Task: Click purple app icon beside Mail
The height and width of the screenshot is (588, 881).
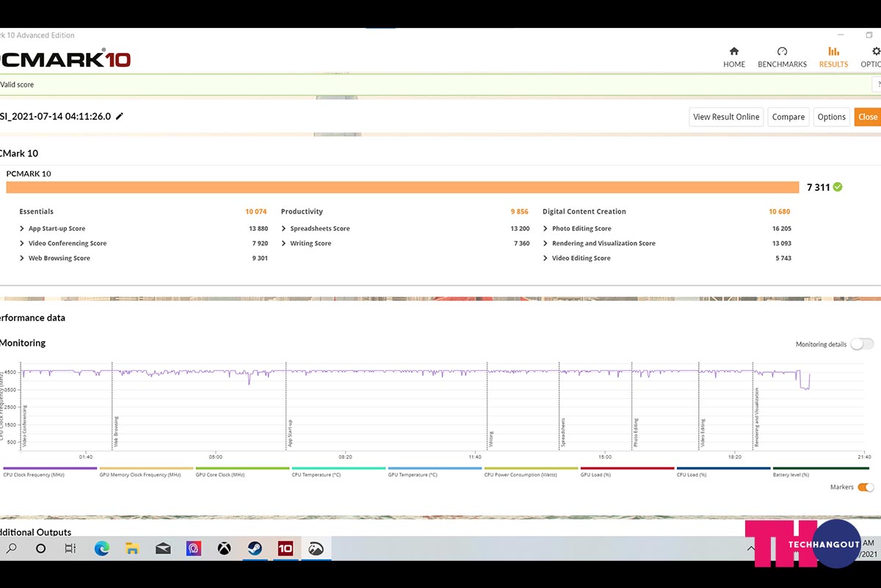Action: (193, 548)
